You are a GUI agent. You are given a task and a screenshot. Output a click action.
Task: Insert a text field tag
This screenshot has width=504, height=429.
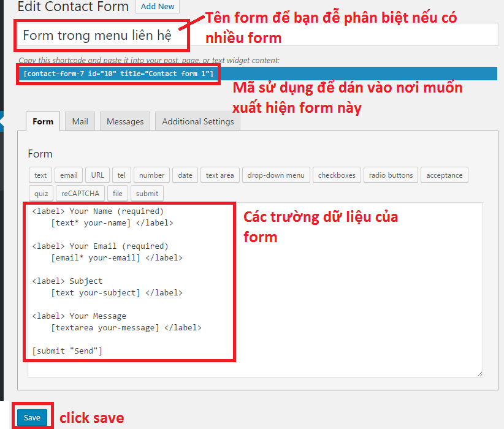[x=40, y=175]
